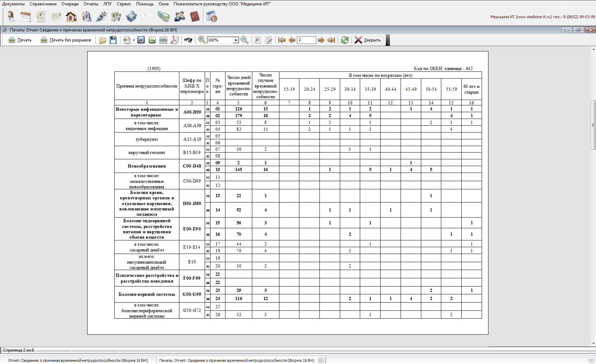This screenshot has height=364, width=596.
Task: Open the green capsule pill icon
Action: coord(164,16)
